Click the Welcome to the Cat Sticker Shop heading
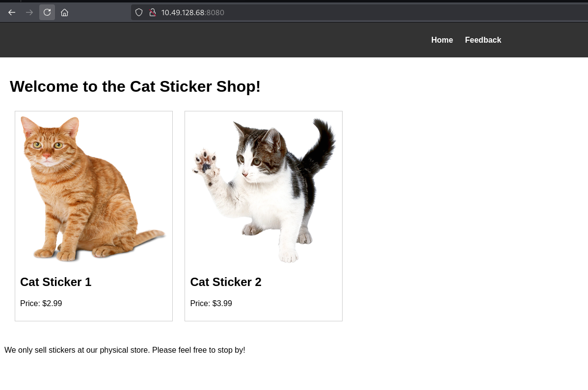The height and width of the screenshot is (390, 588). [x=135, y=86]
